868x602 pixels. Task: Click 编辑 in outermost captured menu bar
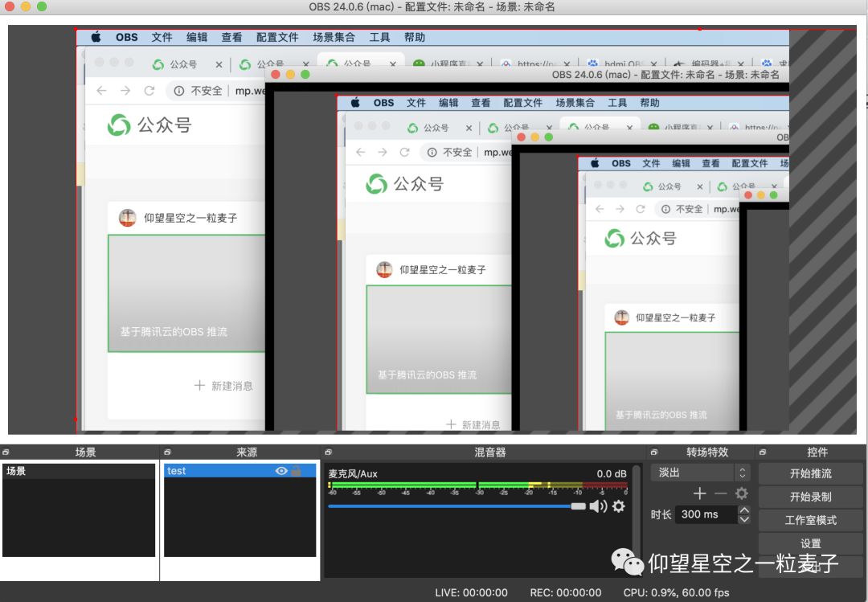[x=197, y=37]
